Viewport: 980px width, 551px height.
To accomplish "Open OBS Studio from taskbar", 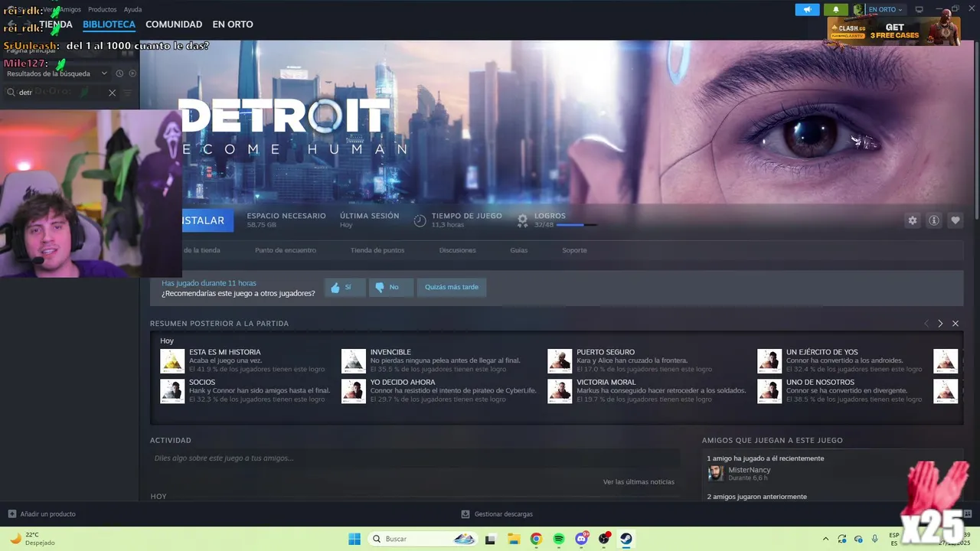I will click(604, 539).
